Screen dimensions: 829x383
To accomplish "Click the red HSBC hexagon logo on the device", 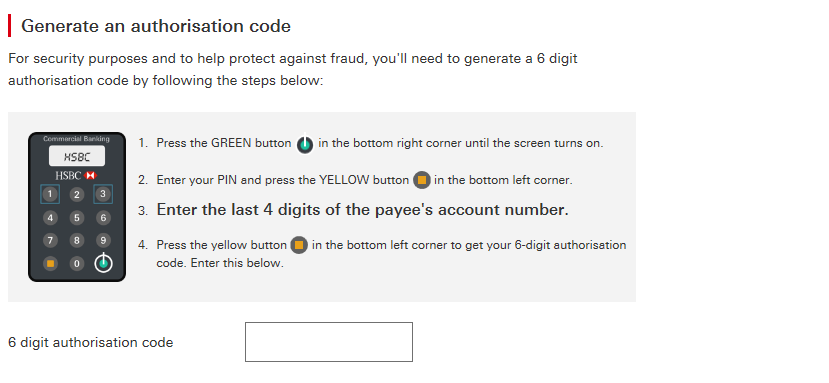I will coord(90,175).
